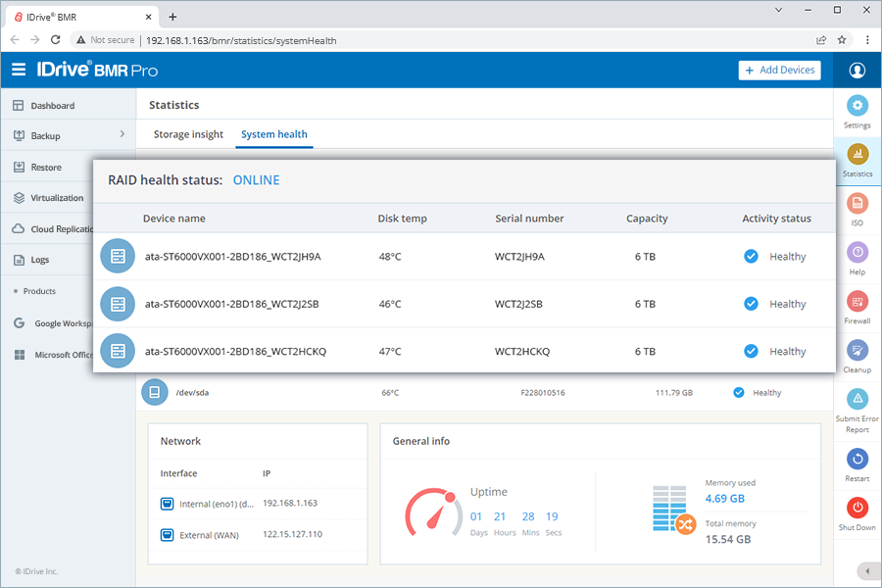Select the System health tab
Screen dimensions: 882x588
274,134
